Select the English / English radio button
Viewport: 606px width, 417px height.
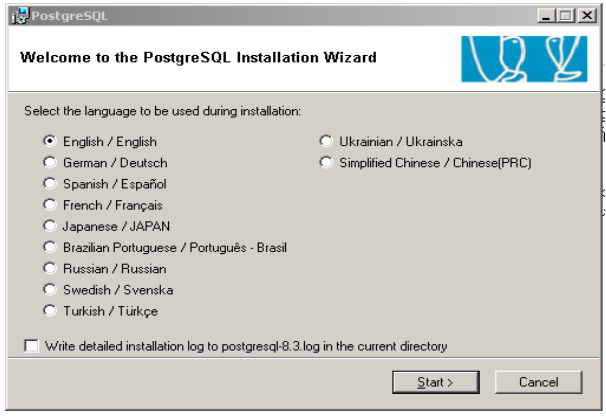50,141
